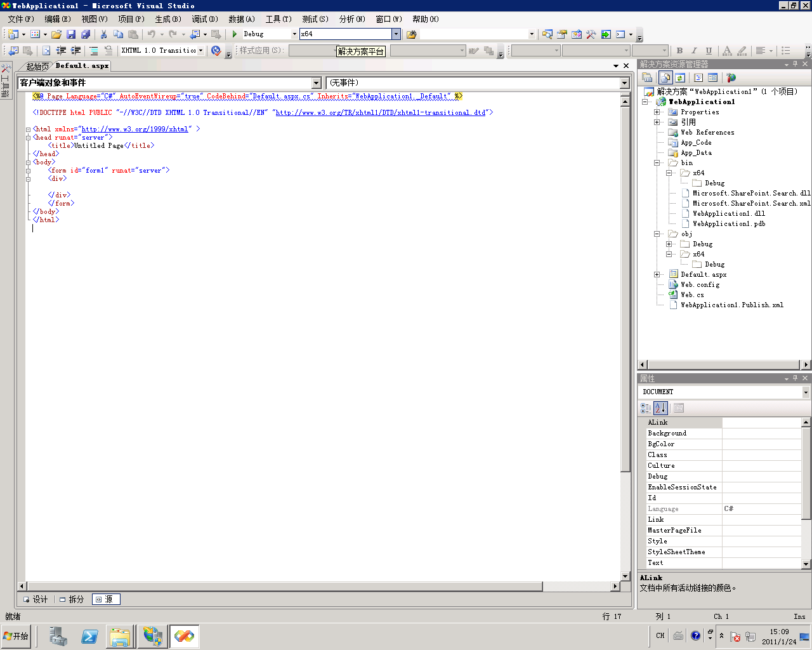Screen dimensions: 812x650
Task: Click the Increase Indent icon
Action: (75, 51)
